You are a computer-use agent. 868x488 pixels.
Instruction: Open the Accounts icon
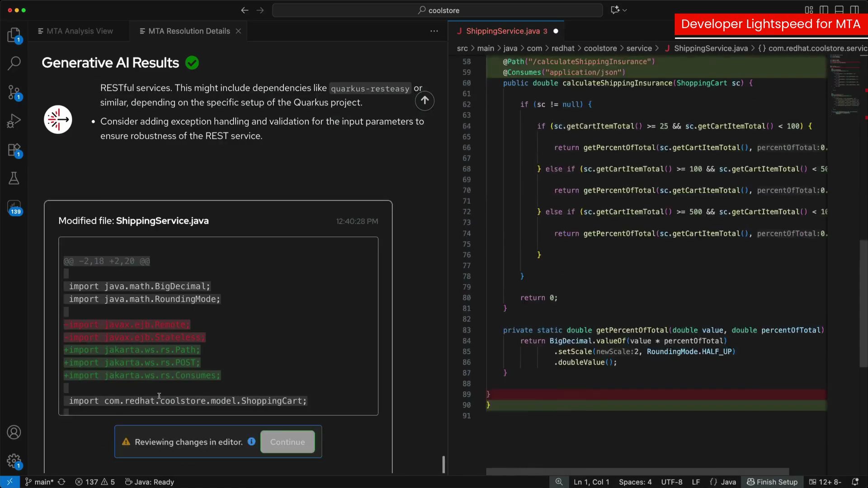(14, 432)
